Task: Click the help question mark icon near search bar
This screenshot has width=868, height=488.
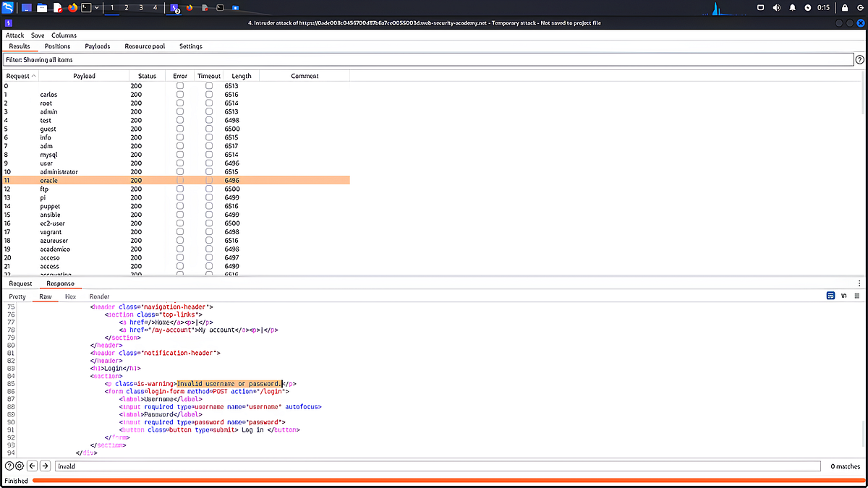Action: point(9,466)
